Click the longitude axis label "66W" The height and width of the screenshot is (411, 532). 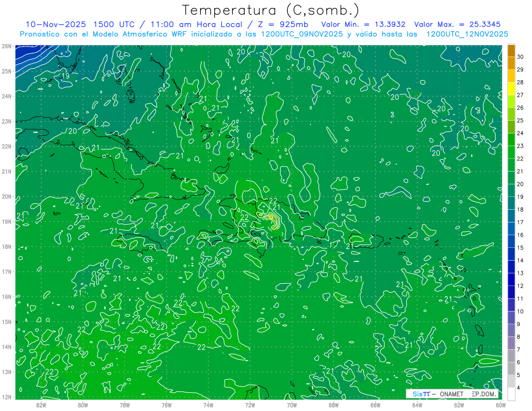[375, 405]
